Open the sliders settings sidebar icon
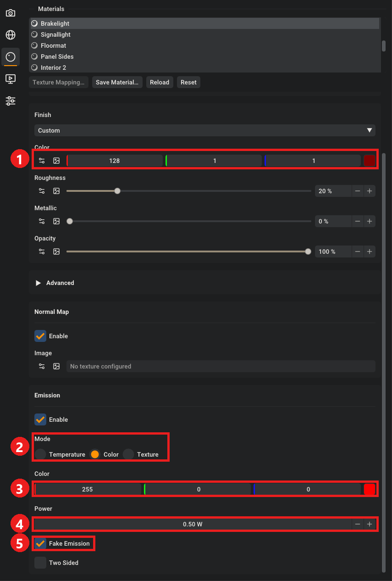This screenshot has height=581, width=392. (10, 101)
